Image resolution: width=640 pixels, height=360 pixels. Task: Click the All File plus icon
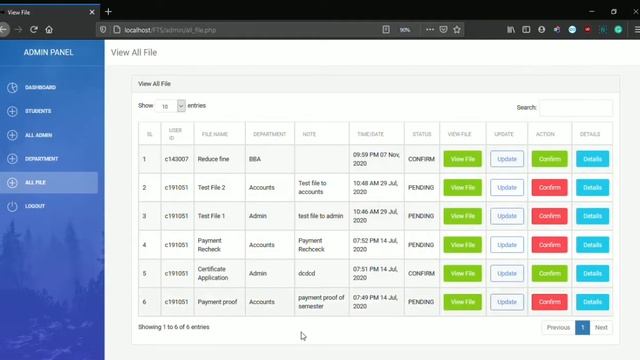12,182
